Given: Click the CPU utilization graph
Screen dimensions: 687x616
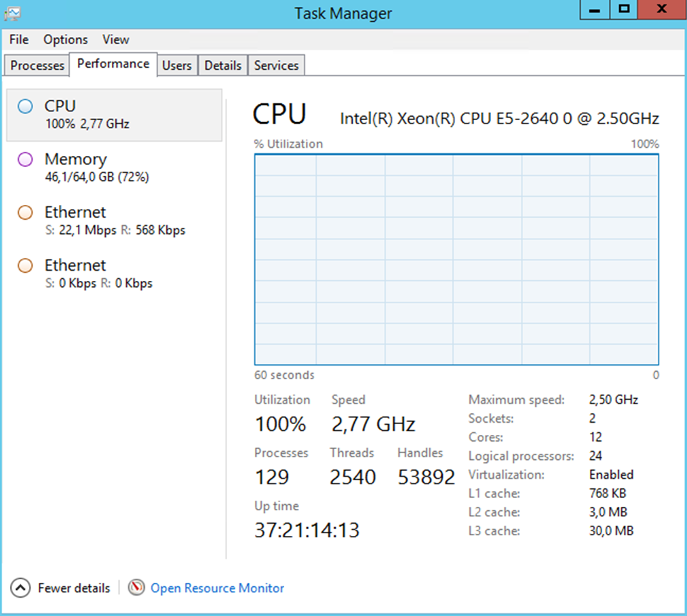Looking at the screenshot, I should (x=456, y=259).
